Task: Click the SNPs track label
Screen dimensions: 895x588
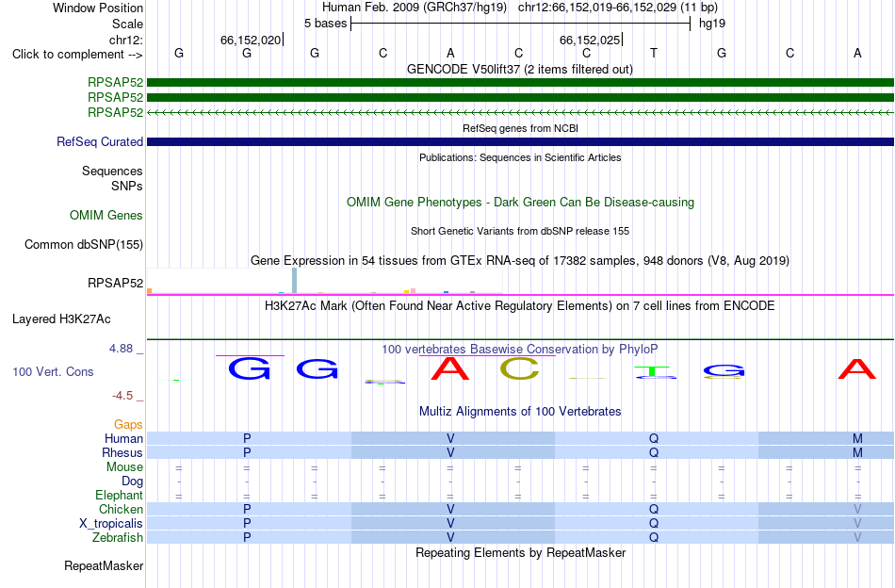Action: 127,186
